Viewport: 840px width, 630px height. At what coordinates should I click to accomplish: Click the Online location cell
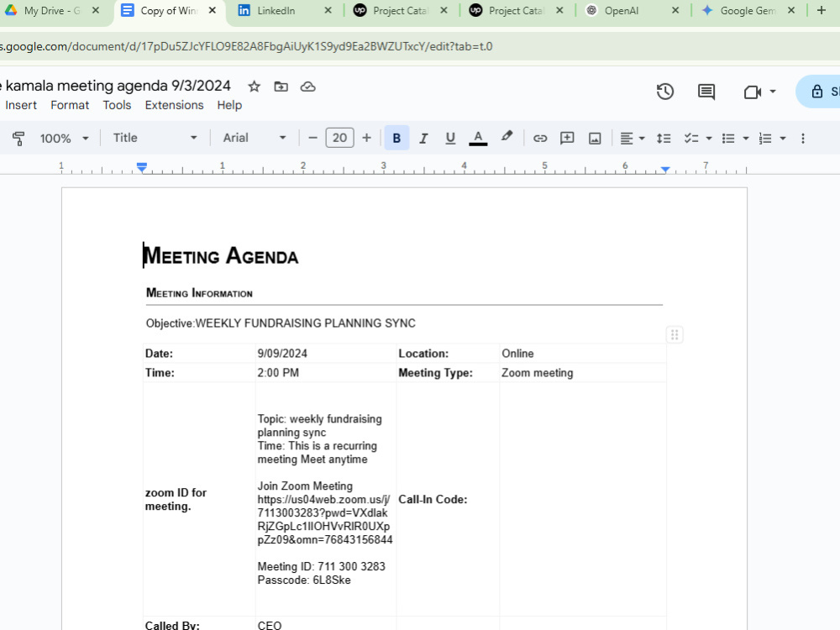pyautogui.click(x=517, y=354)
